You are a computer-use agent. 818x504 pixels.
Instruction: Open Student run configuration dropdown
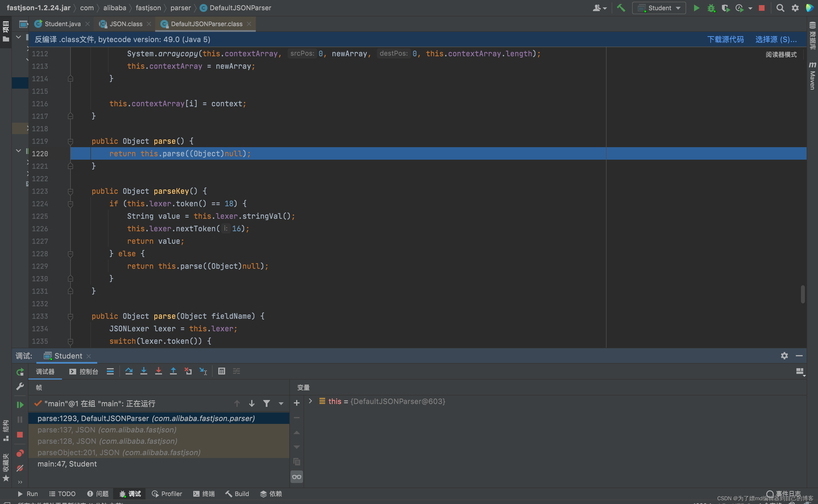click(659, 8)
